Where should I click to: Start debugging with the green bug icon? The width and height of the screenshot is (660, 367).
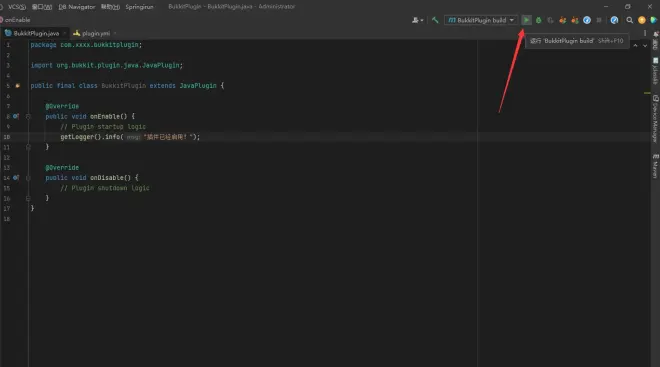(538, 20)
